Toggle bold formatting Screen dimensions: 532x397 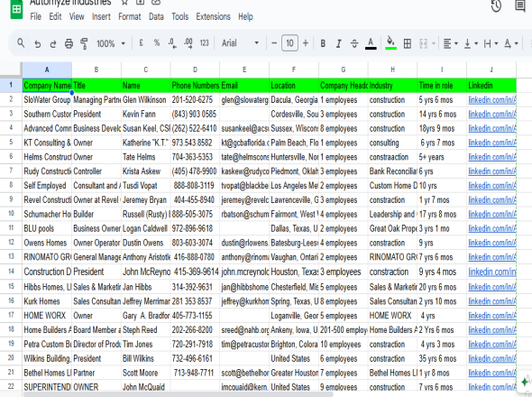(323, 43)
